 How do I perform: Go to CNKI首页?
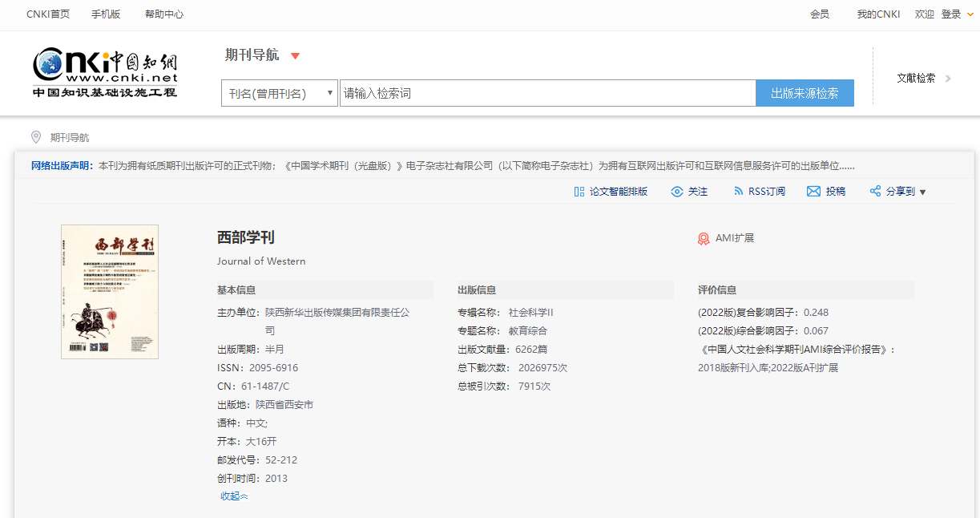click(x=48, y=14)
